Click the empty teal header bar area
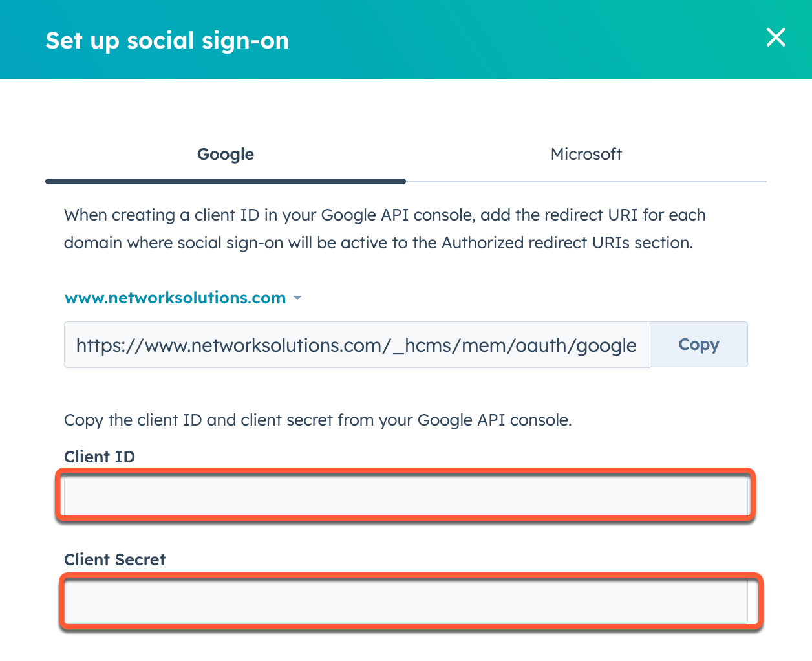Image resolution: width=812 pixels, height=661 pixels. (517, 40)
